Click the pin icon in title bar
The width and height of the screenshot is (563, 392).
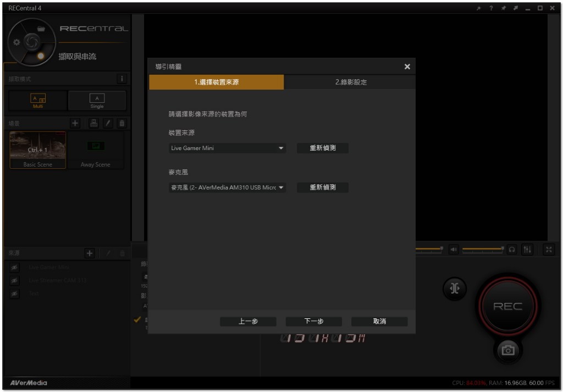click(x=504, y=8)
